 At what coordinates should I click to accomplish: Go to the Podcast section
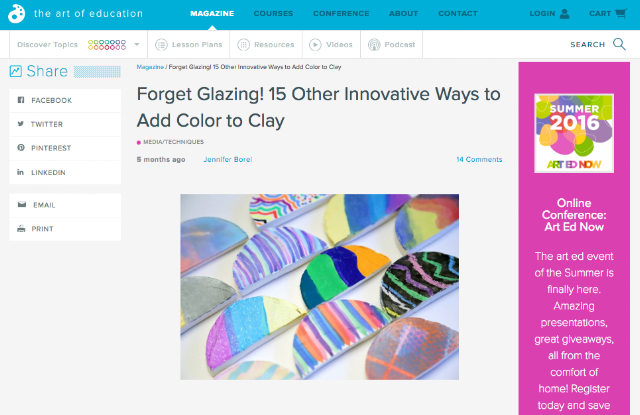point(391,44)
